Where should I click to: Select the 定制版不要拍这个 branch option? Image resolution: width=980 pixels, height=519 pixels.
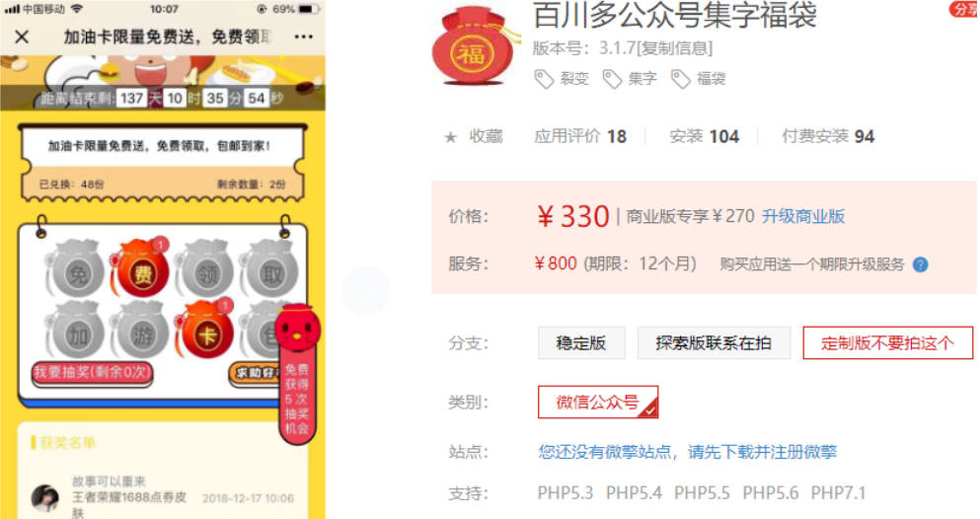click(x=887, y=343)
